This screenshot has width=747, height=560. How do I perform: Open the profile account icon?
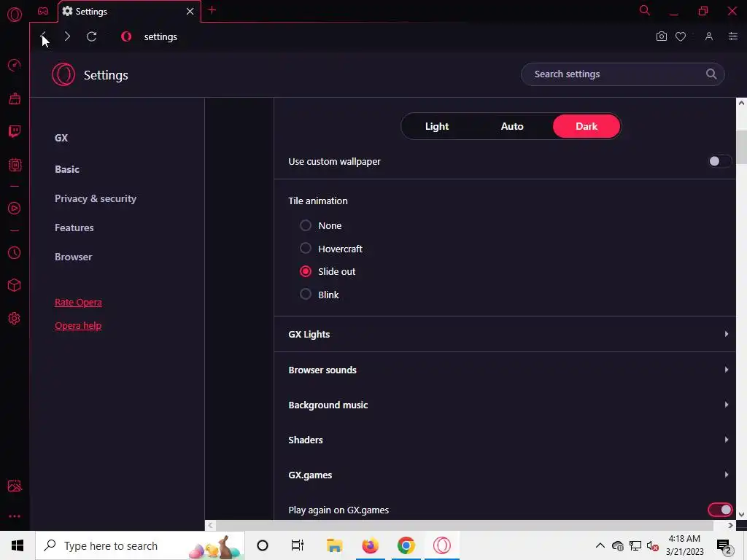(x=709, y=36)
